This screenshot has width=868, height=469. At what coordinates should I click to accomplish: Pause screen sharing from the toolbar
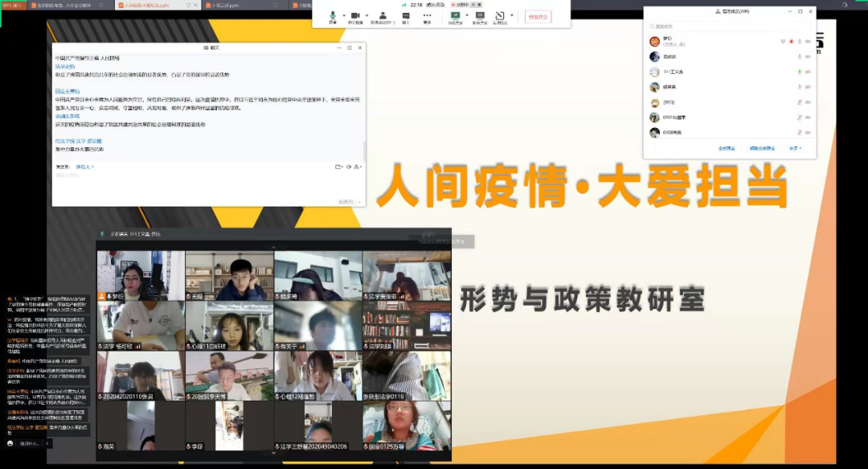(x=480, y=16)
